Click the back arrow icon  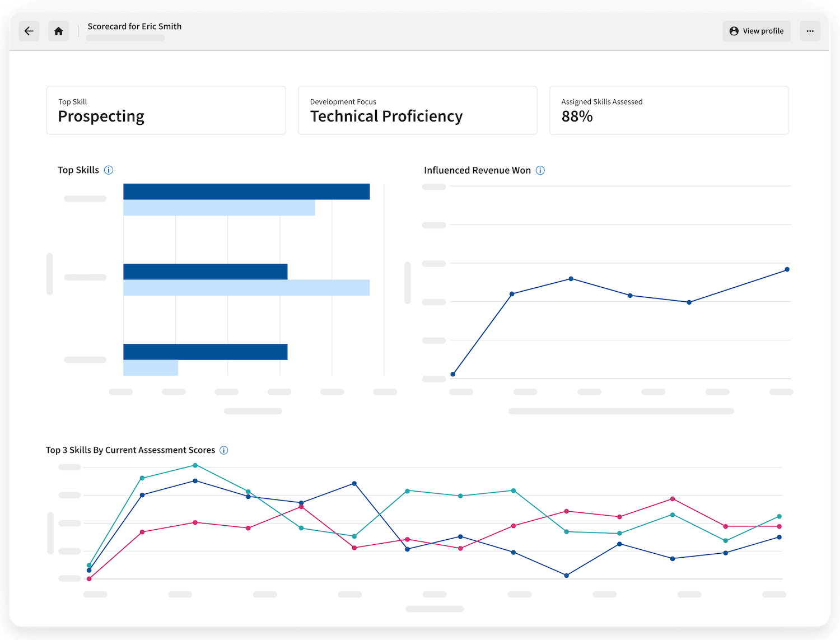point(29,31)
